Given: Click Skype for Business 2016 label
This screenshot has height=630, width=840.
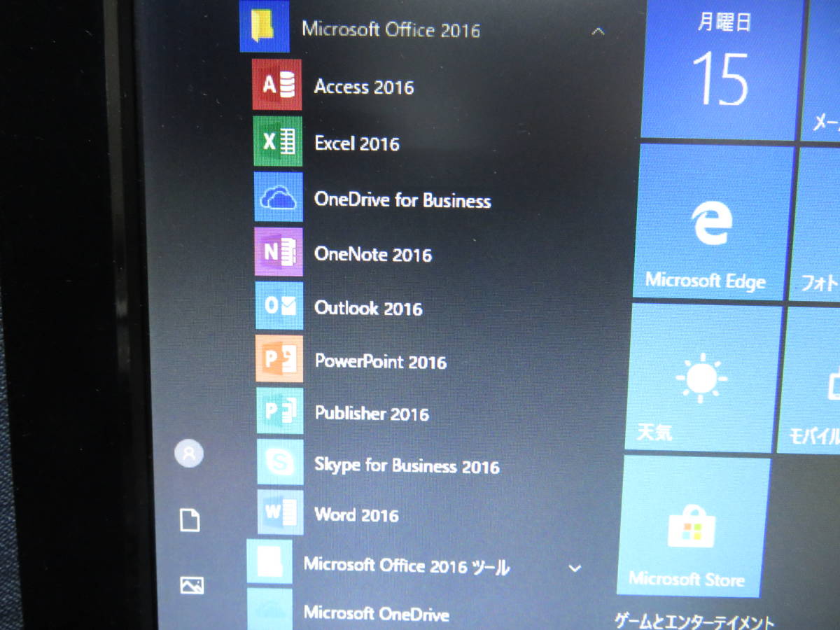Looking at the screenshot, I should click(x=407, y=465).
